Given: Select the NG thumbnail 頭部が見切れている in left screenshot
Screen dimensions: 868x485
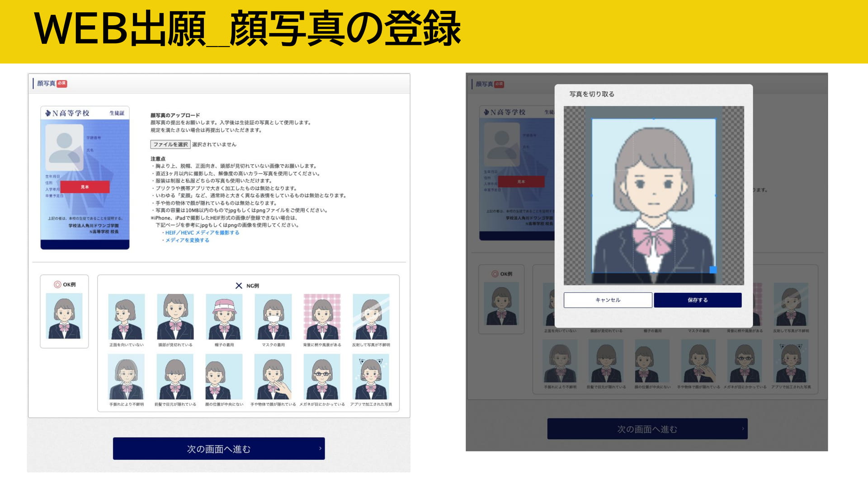Looking at the screenshot, I should [175, 316].
